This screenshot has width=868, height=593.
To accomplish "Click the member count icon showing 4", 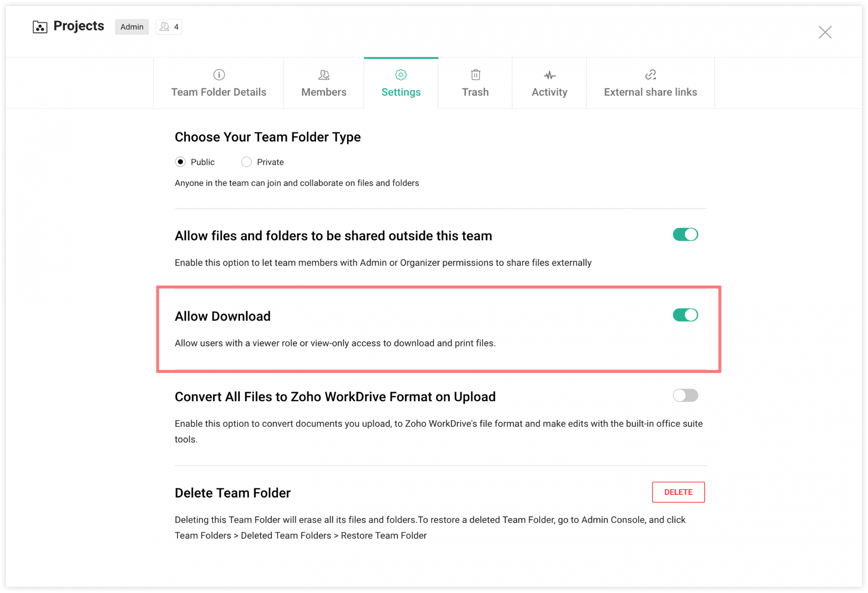I will click(x=168, y=26).
